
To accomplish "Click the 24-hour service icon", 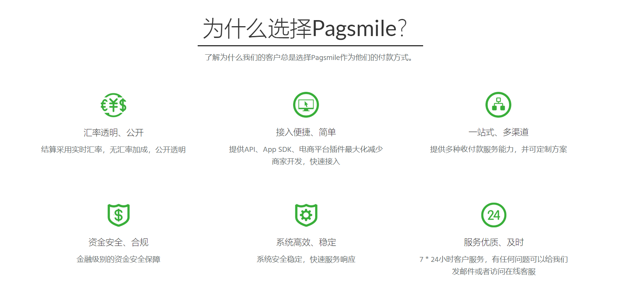I will 493,215.
